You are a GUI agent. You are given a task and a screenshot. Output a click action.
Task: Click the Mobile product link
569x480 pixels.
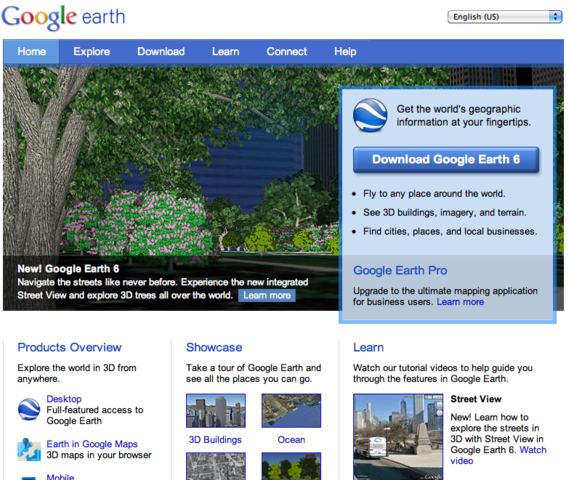[x=60, y=476]
